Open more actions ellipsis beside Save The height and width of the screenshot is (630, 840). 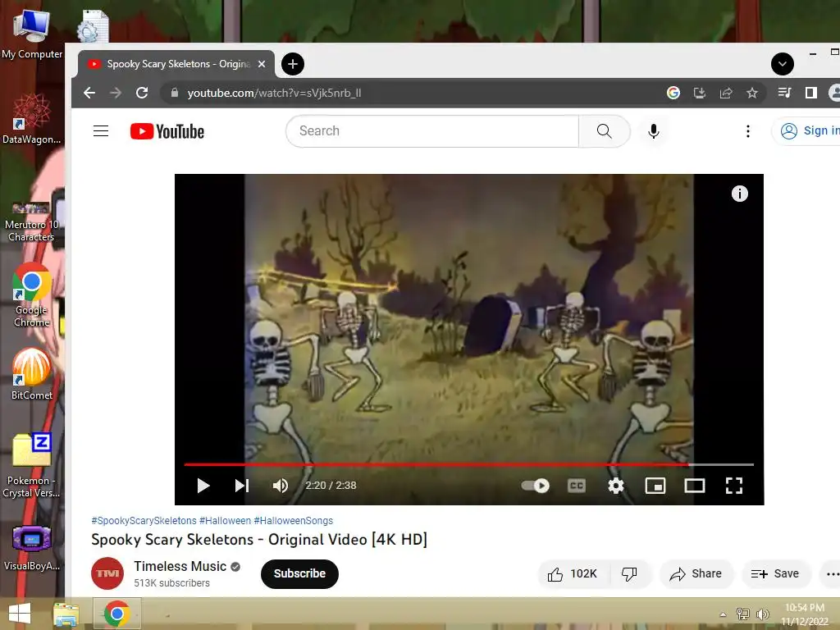point(832,573)
